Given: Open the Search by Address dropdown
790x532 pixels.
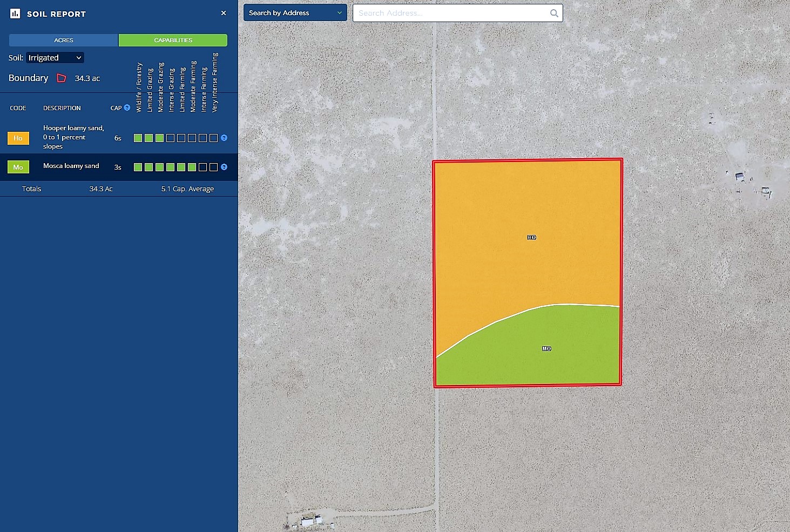Looking at the screenshot, I should pyautogui.click(x=295, y=13).
